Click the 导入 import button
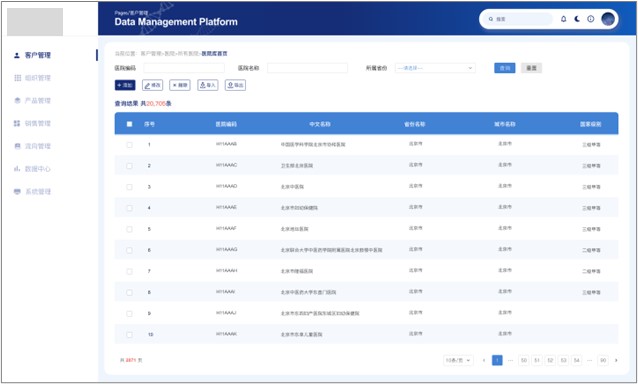The height and width of the screenshot is (384, 638). pyautogui.click(x=208, y=85)
